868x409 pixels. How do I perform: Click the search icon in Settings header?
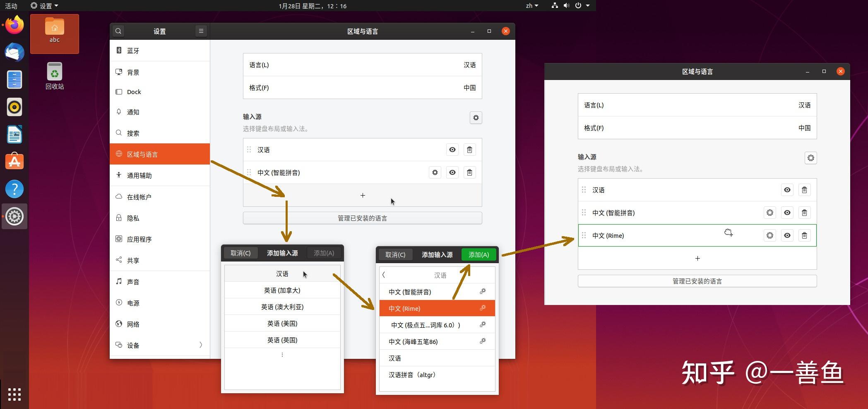click(x=118, y=31)
